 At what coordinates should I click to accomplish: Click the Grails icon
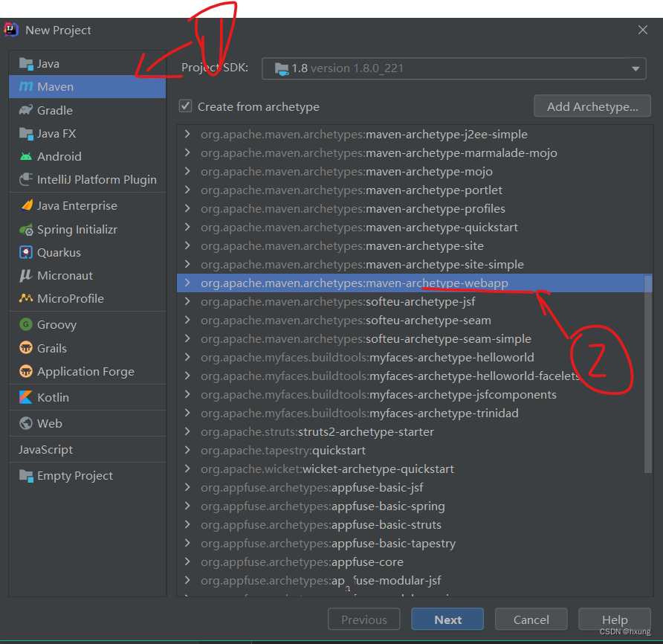pyautogui.click(x=26, y=348)
